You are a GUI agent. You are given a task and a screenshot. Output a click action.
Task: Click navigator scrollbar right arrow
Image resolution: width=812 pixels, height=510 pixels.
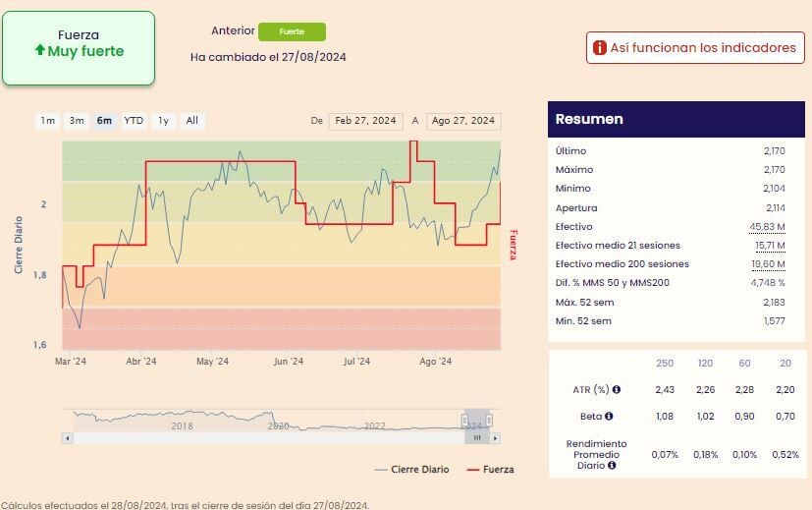495,438
